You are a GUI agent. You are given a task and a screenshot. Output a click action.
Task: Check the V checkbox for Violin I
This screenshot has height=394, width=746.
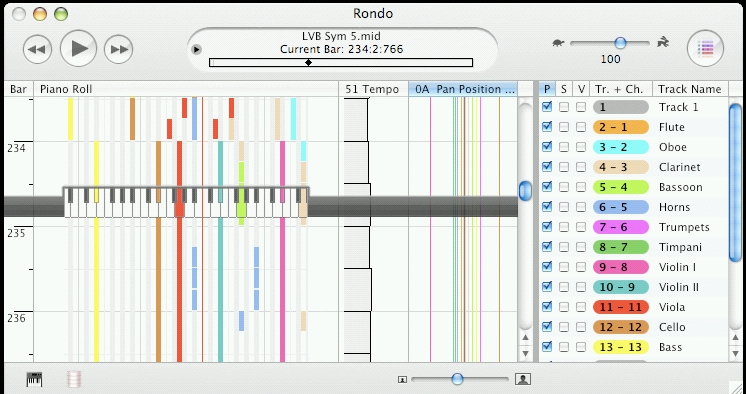coord(581,267)
